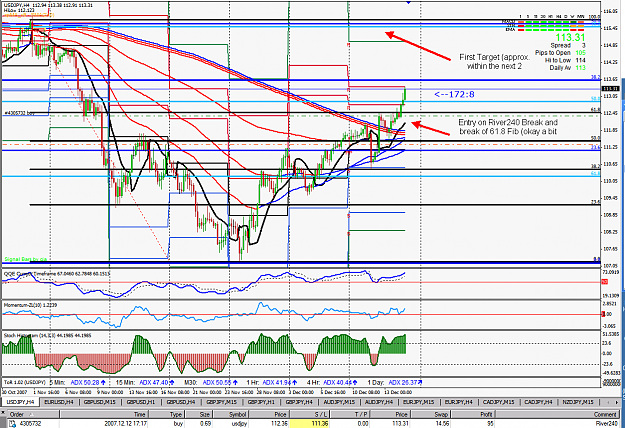Select the GBPJPY,H1 chart tab
The image size is (625, 428).
[x=261, y=402]
